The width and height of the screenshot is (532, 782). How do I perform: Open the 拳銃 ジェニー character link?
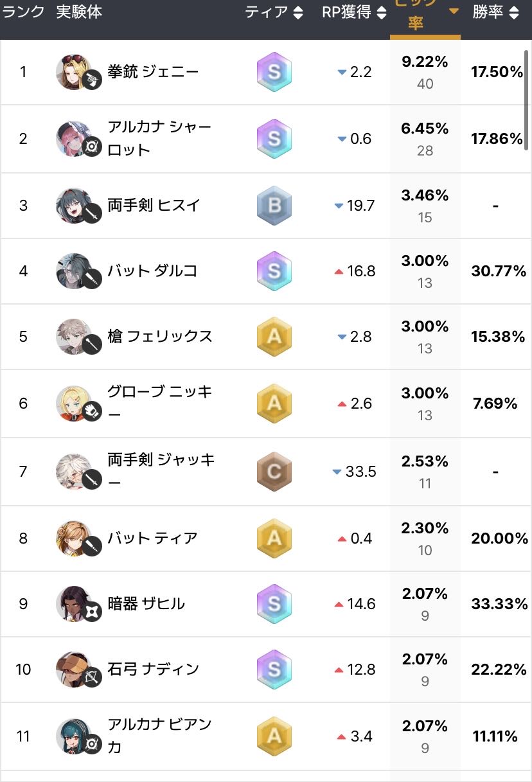coord(153,71)
